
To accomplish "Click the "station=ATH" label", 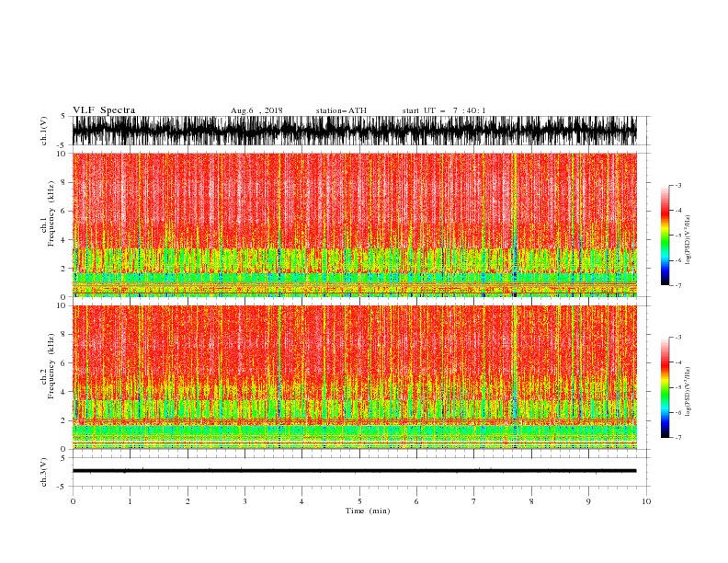I will click(x=341, y=110).
